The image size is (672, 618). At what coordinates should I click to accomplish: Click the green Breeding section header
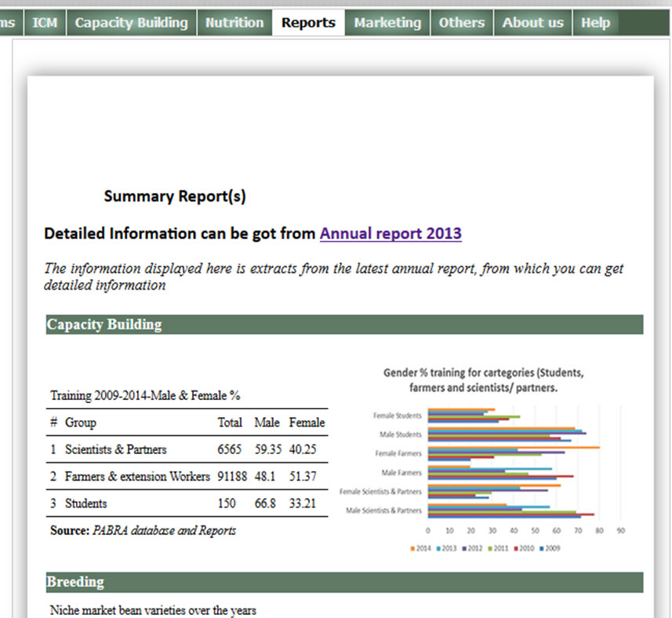tap(343, 582)
